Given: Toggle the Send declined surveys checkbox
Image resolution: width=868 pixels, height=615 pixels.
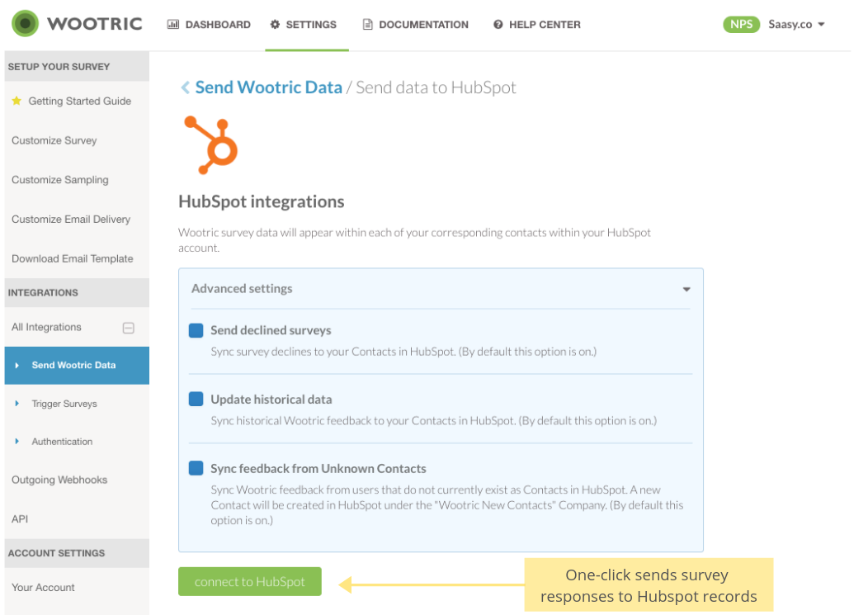Looking at the screenshot, I should pos(196,330).
